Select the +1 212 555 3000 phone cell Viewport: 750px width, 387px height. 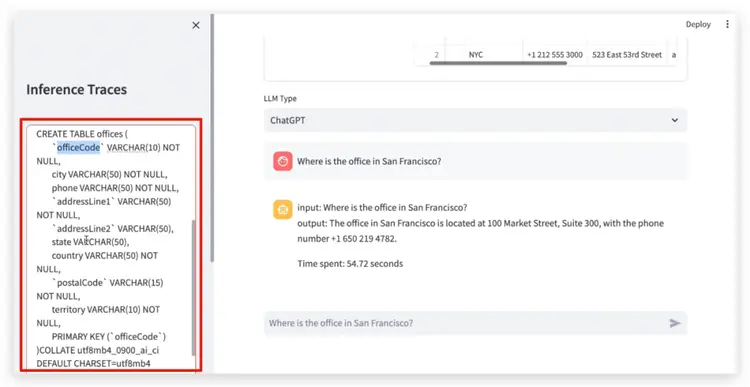pyautogui.click(x=555, y=55)
